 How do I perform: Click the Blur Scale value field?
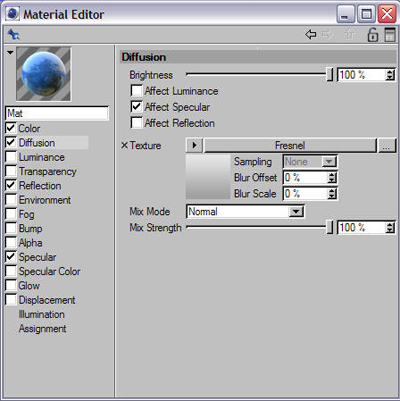305,194
